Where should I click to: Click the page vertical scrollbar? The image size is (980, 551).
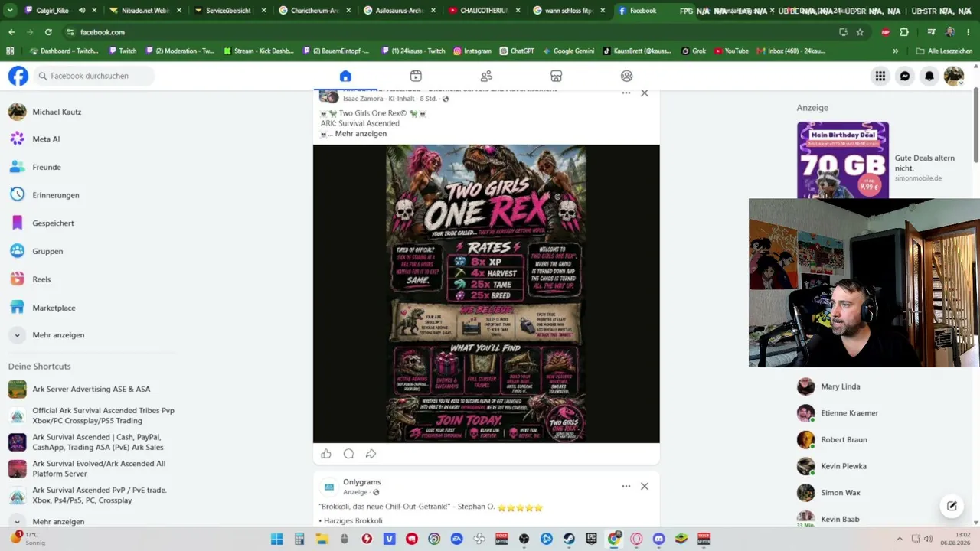tap(976, 126)
